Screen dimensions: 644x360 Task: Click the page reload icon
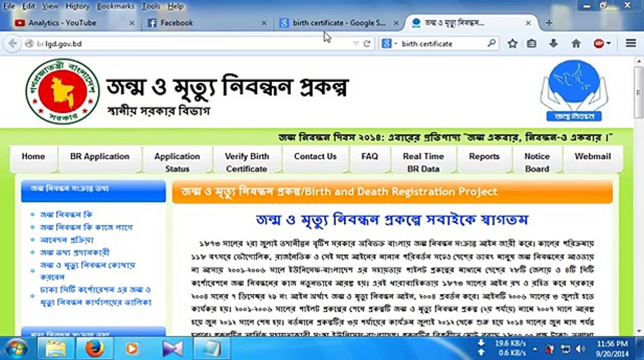click(x=367, y=44)
